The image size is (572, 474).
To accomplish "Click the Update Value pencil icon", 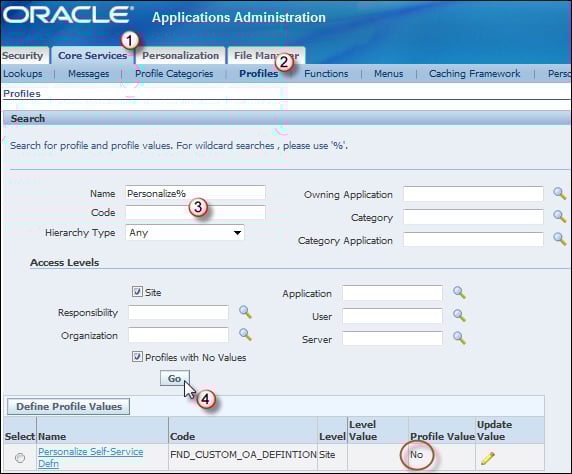I will point(488,458).
